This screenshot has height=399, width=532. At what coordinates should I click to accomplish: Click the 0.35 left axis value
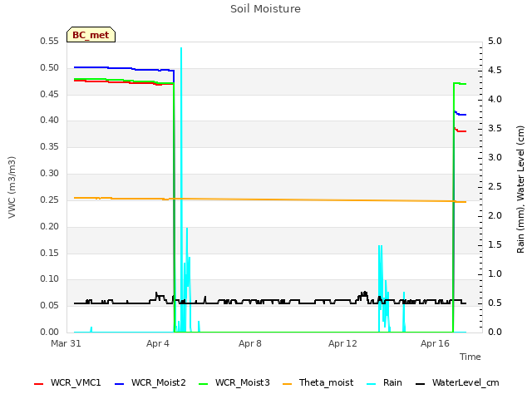click(x=50, y=146)
